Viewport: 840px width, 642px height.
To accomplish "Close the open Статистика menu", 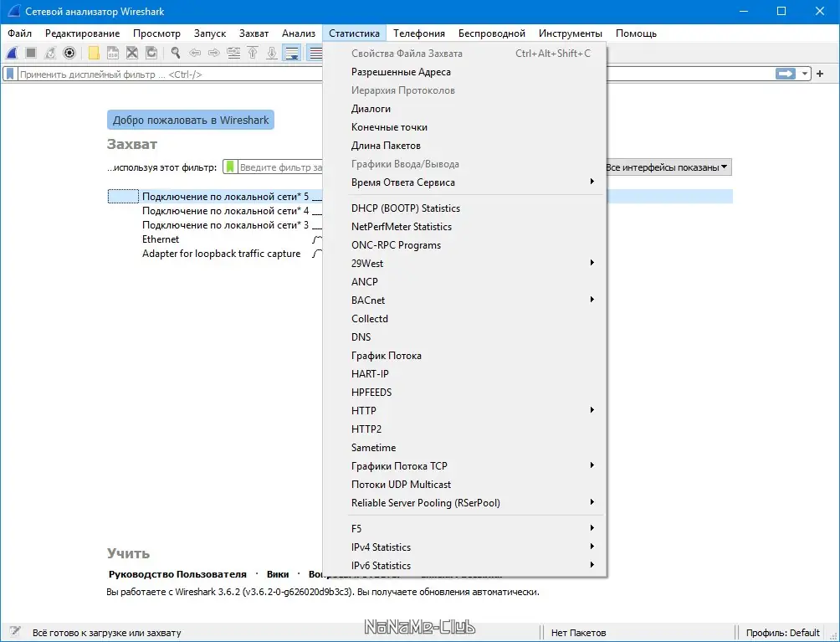I will [354, 33].
